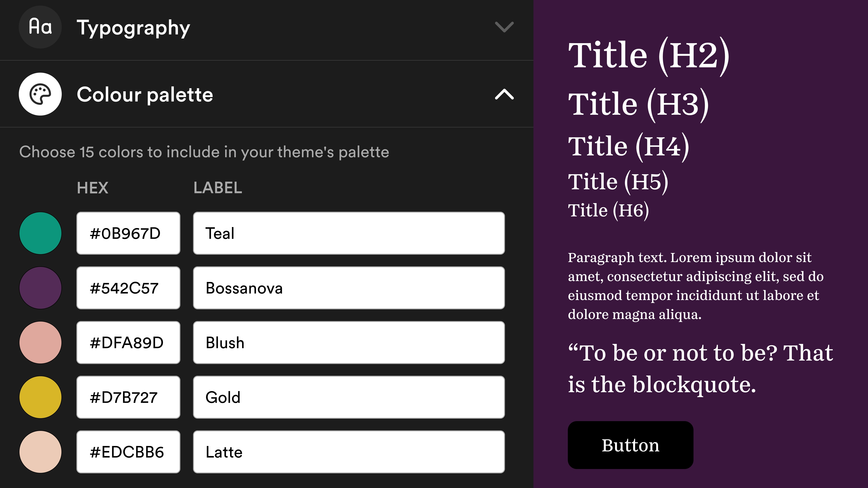
Task: Select the Typography section header
Action: [x=133, y=28]
